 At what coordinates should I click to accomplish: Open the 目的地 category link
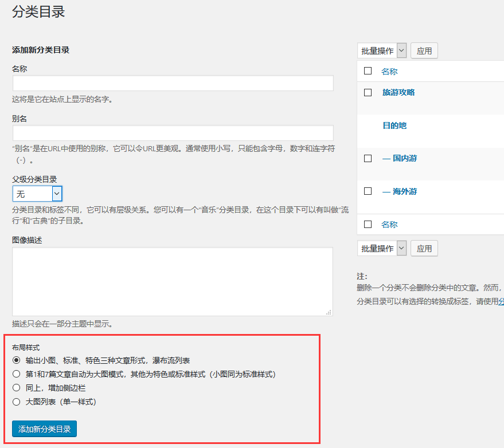coord(394,125)
